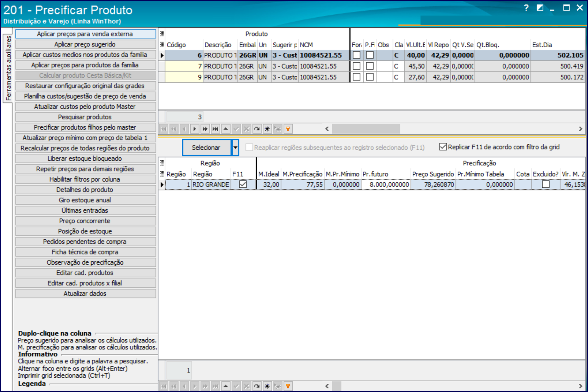Click the RIO GRANDE region cell
This screenshot has height=392, width=588.
[x=211, y=185]
